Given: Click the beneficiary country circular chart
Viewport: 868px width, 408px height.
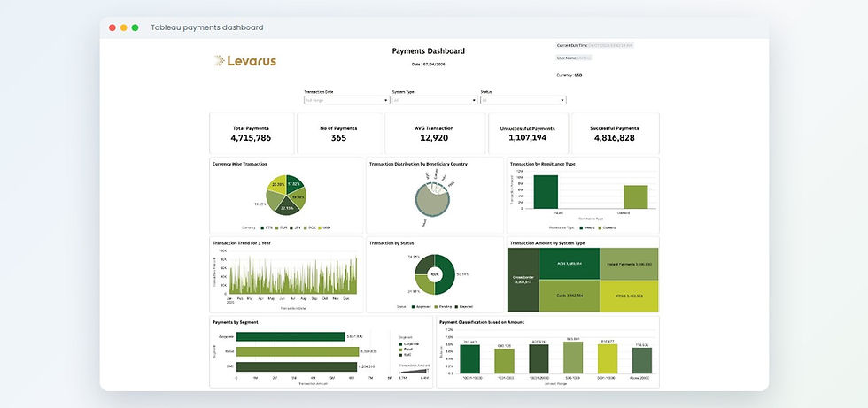Looking at the screenshot, I should (432, 199).
